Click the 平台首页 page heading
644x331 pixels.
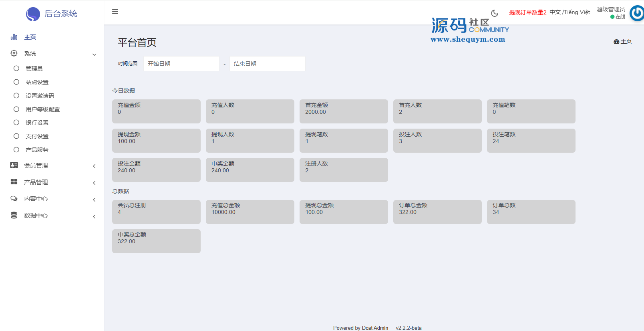(x=137, y=42)
